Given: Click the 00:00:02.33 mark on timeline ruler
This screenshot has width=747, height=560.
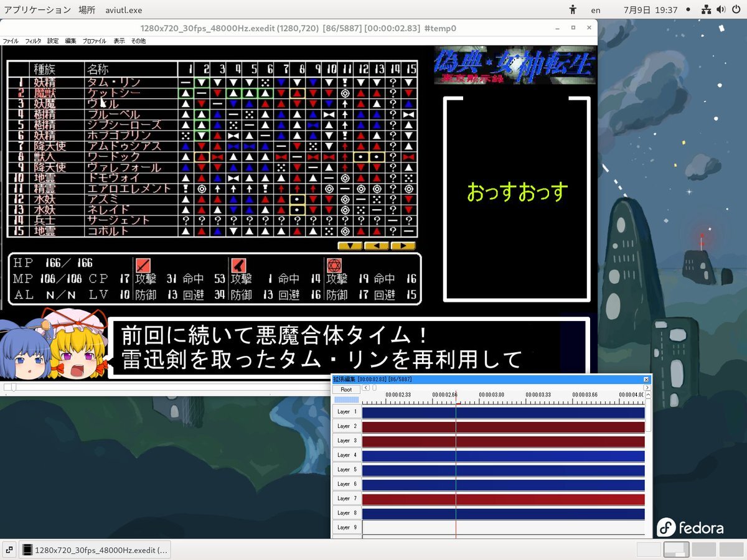Looking at the screenshot, I should click(398, 394).
